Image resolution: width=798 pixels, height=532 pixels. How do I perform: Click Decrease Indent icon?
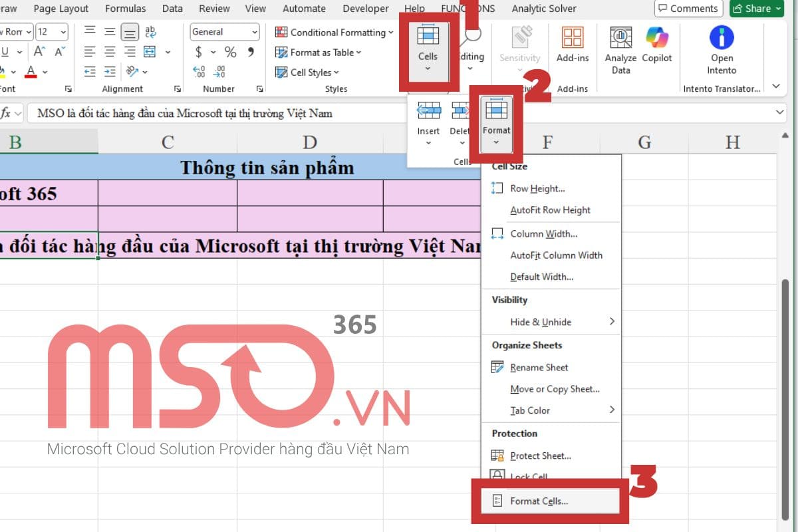click(x=90, y=71)
